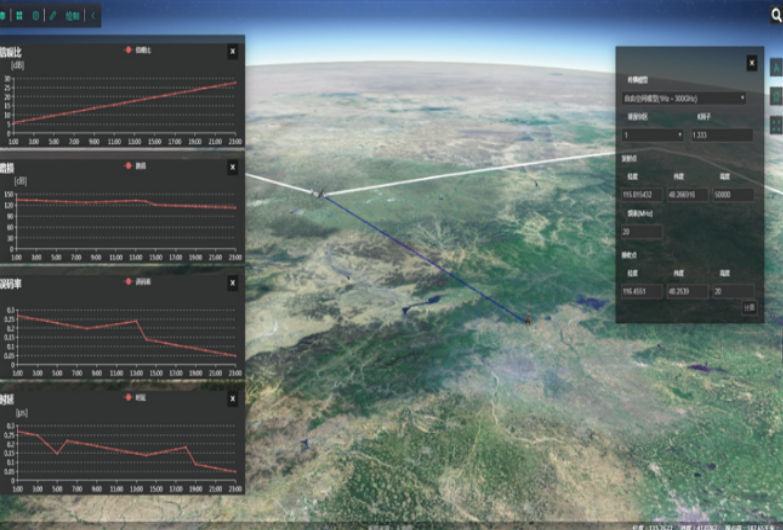
Task: Click the top icon in right sidebar
Action: point(775,69)
